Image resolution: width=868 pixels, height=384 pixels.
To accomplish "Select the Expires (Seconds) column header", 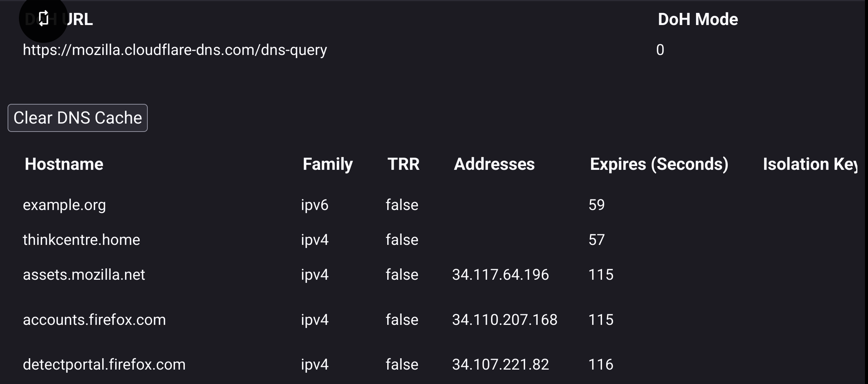I will (x=659, y=164).
